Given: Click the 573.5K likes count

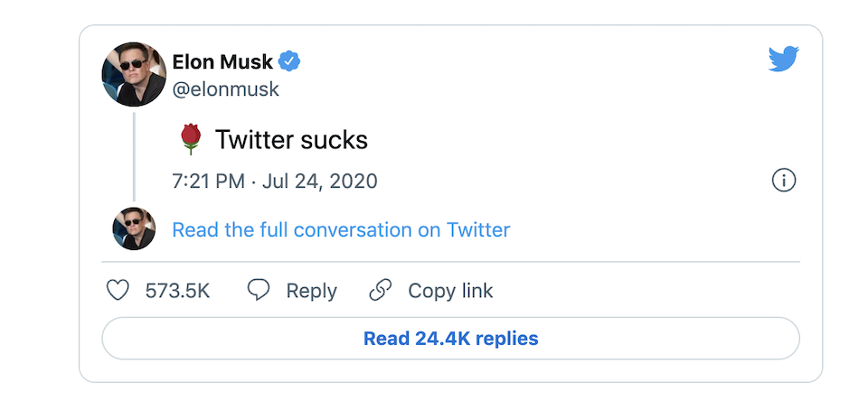Looking at the screenshot, I should 177,291.
